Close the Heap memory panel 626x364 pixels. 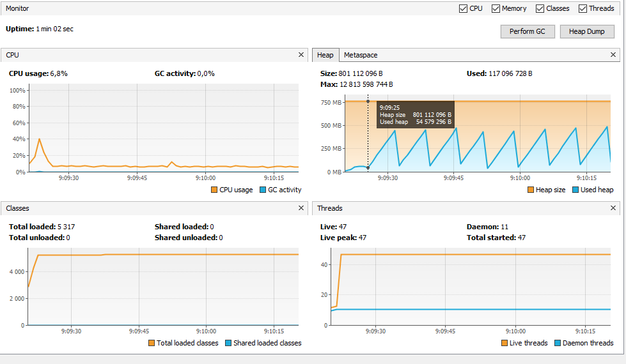pos(613,55)
